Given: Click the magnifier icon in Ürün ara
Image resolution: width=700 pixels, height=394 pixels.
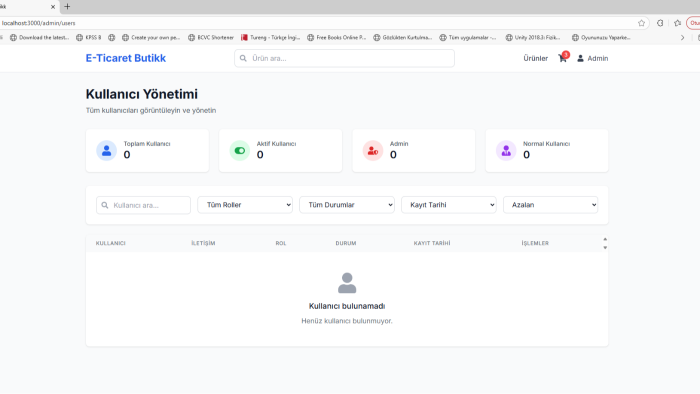Looking at the screenshot, I should click(x=243, y=58).
